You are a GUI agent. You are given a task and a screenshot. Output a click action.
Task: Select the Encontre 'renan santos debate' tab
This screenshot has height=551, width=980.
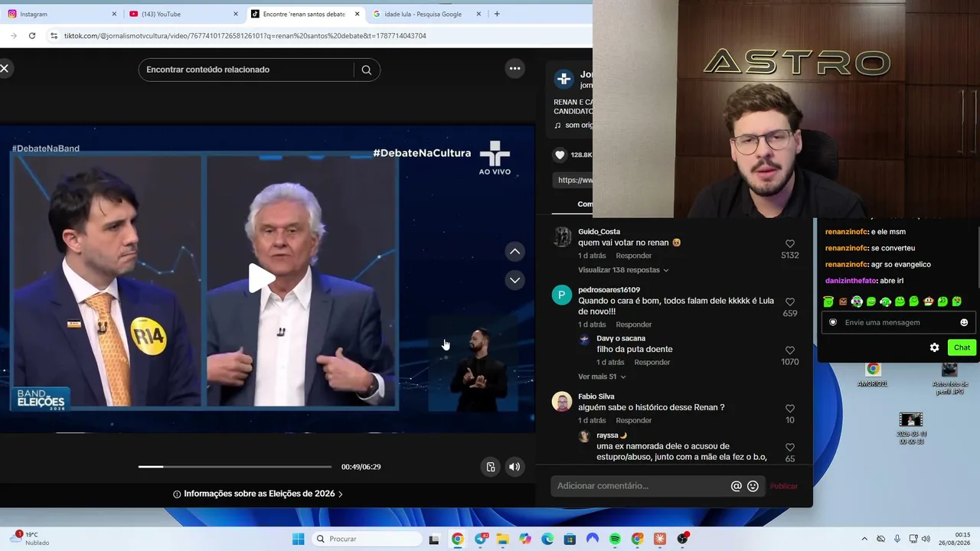point(305,14)
